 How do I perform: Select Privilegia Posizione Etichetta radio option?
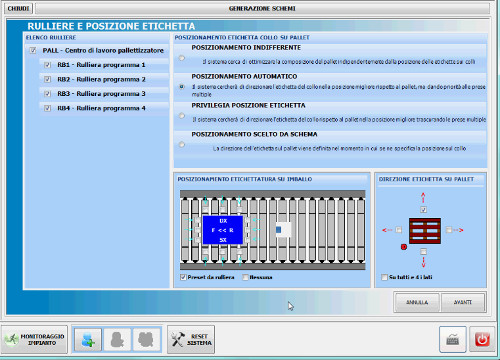[182, 116]
